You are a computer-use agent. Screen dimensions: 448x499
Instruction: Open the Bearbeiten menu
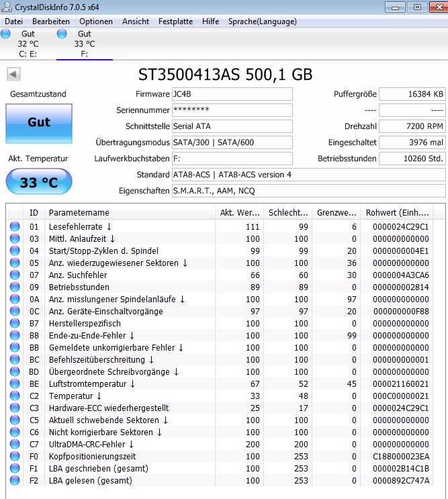(x=51, y=21)
